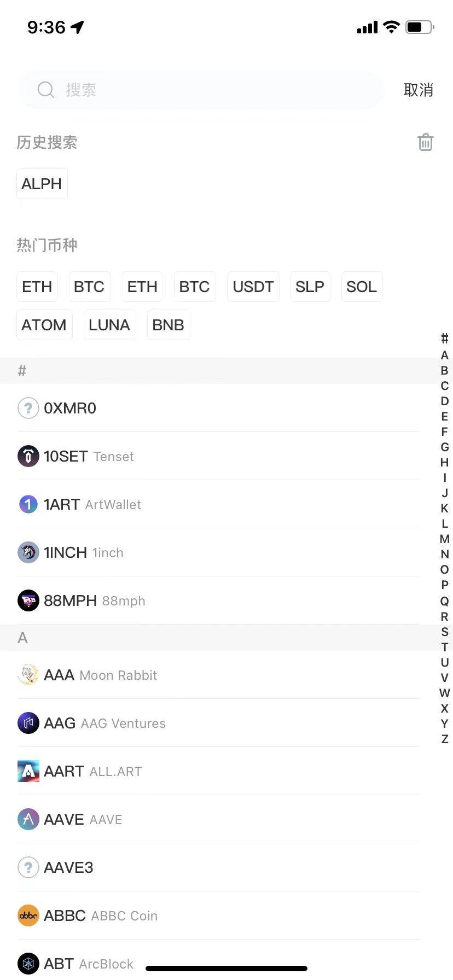Choose the LUNA popular coin chip
This screenshot has height=980, width=453.
click(109, 325)
